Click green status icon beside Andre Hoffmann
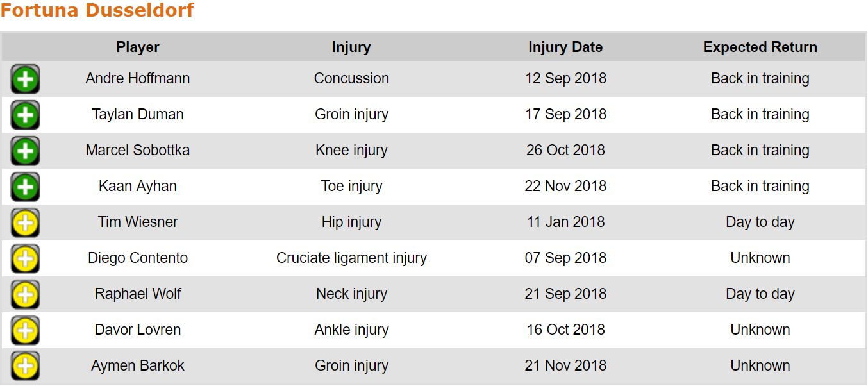This screenshot has width=868, height=386. tap(25, 80)
